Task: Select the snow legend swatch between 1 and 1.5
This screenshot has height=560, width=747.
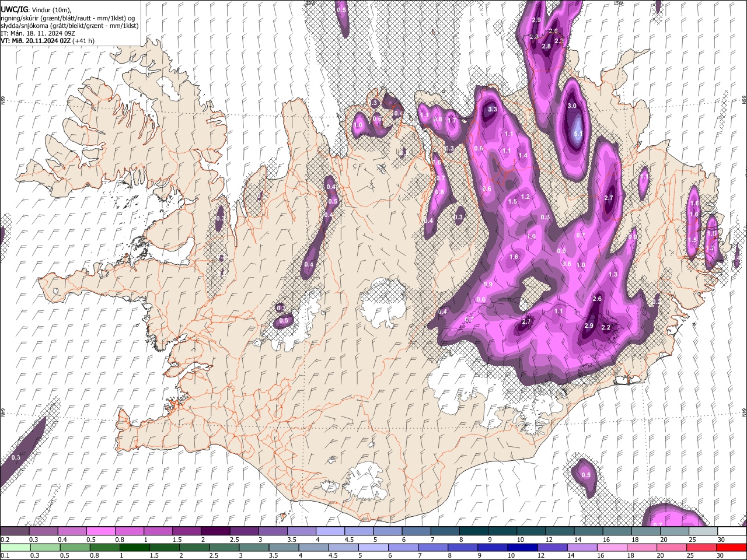Action: click(x=158, y=531)
